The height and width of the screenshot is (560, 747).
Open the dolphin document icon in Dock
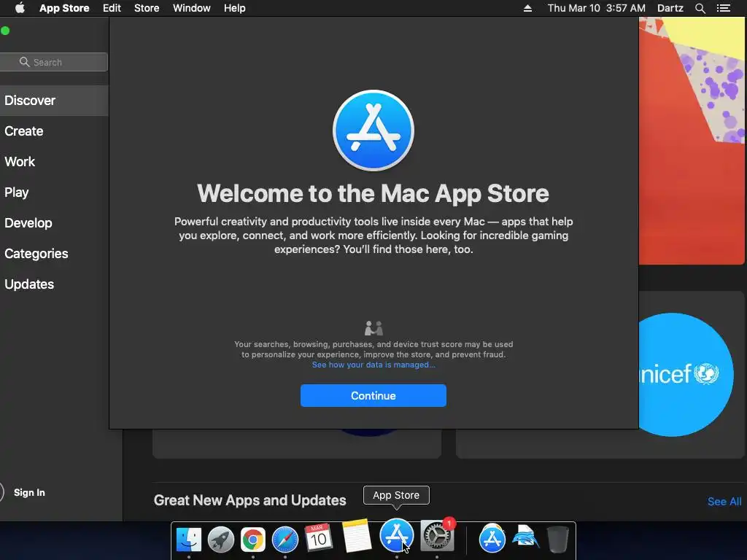(525, 539)
